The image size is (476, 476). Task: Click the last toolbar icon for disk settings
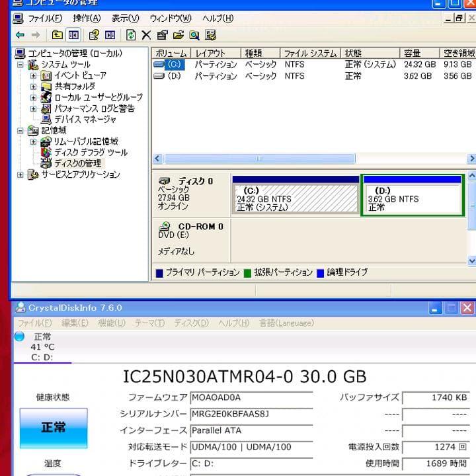pos(210,35)
